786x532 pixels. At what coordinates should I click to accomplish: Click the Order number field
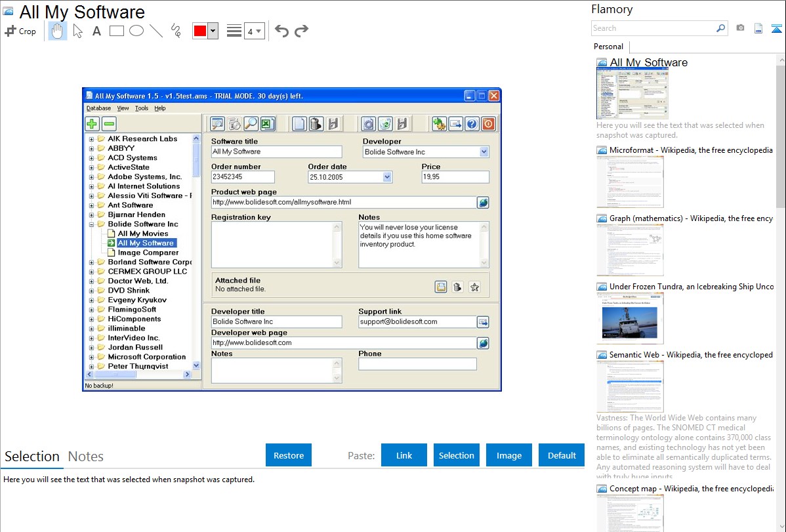(243, 176)
